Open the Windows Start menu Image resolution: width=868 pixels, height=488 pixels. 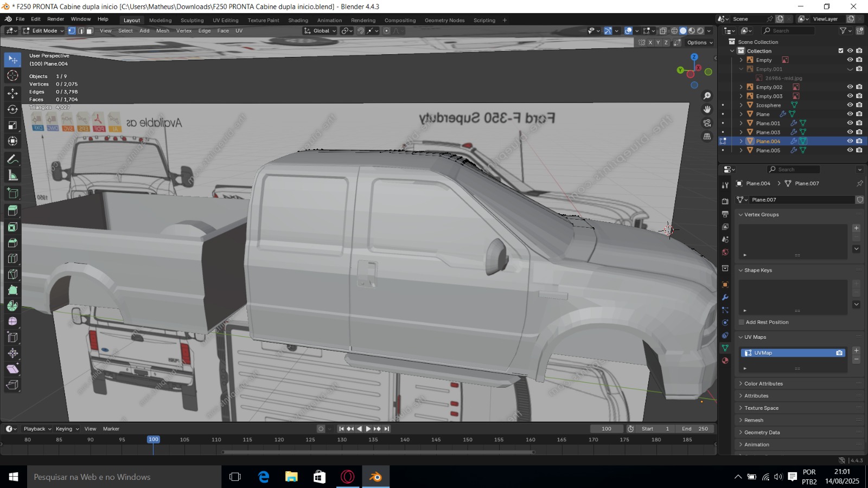coord(14,477)
